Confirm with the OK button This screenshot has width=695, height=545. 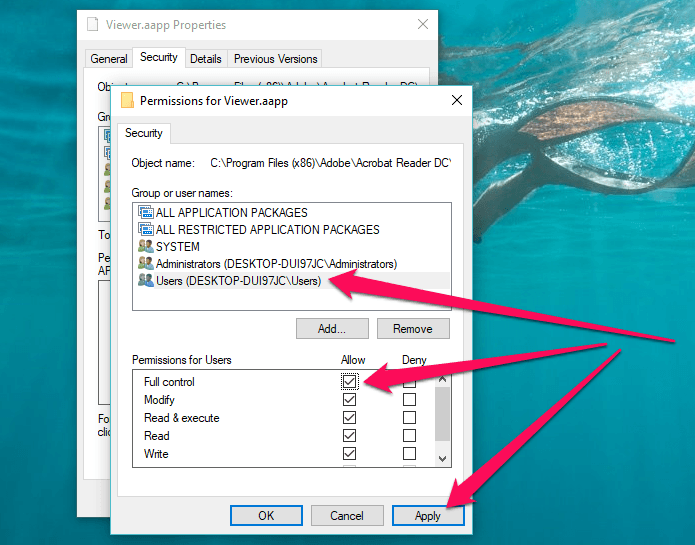266,515
